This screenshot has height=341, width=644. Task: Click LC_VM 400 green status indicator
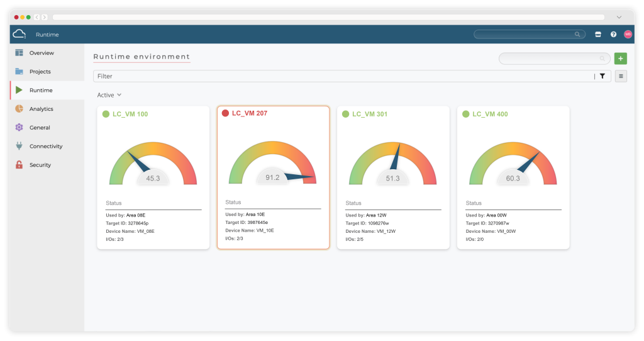466,115
